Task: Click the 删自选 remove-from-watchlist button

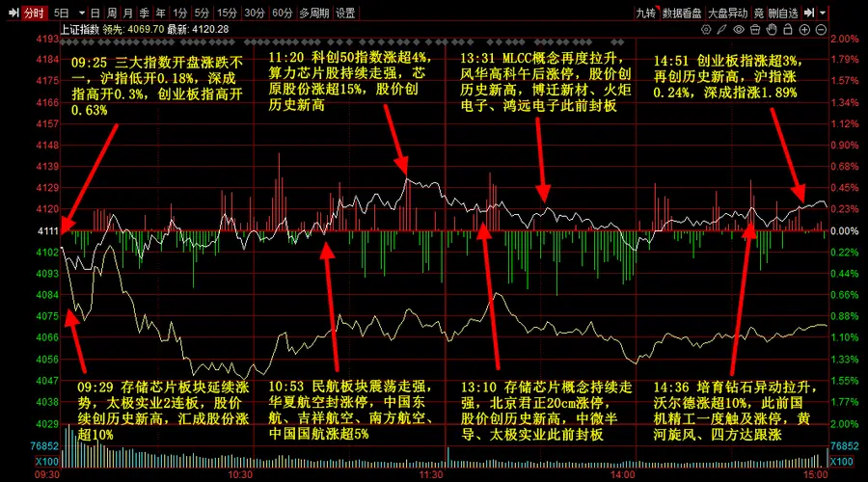Action: click(x=783, y=13)
